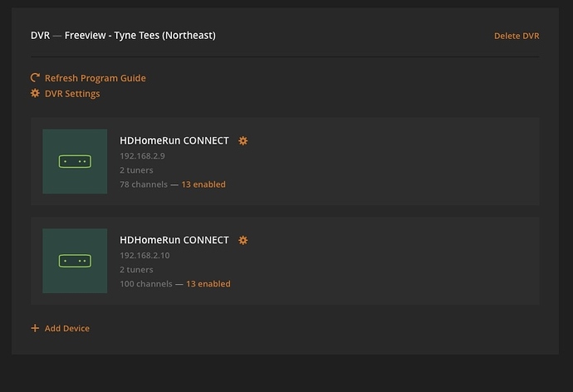Click the IP address 192.168.2.10
This screenshot has height=392, width=573.
(144, 256)
